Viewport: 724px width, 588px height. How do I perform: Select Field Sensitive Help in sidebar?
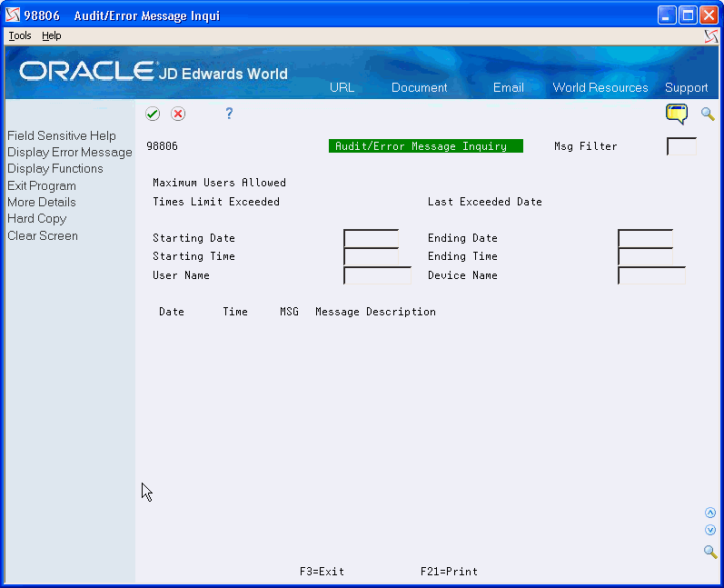click(62, 135)
